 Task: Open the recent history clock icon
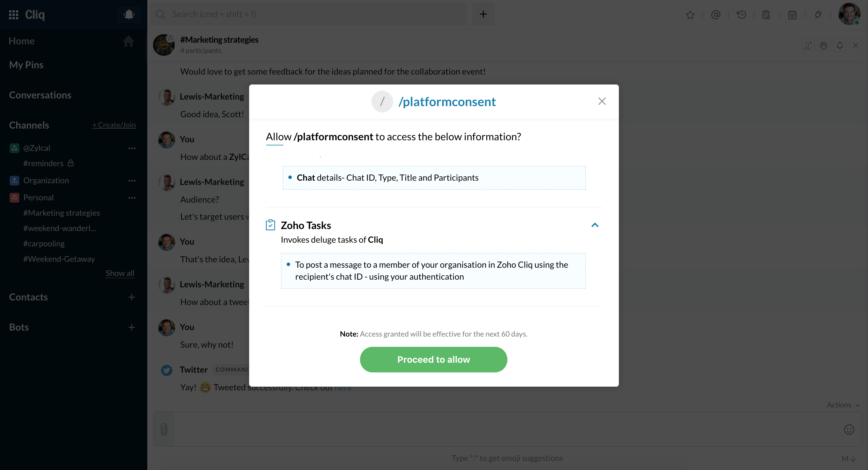[741, 15]
